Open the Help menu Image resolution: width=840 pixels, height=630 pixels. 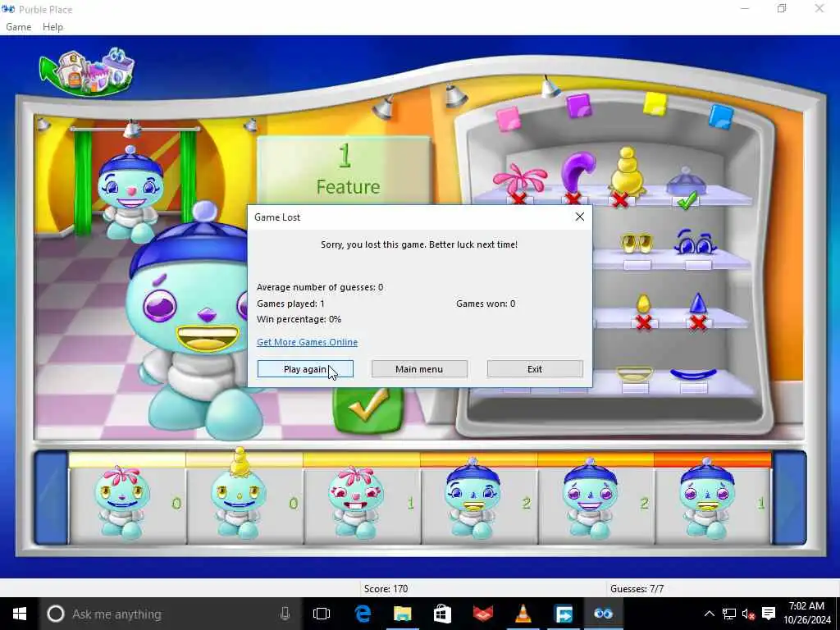coord(52,27)
